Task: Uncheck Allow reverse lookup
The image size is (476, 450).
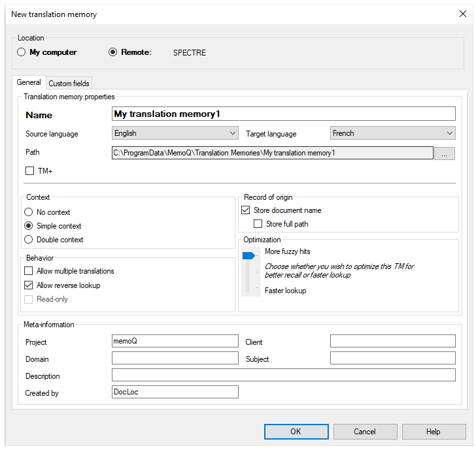Action: [29, 285]
